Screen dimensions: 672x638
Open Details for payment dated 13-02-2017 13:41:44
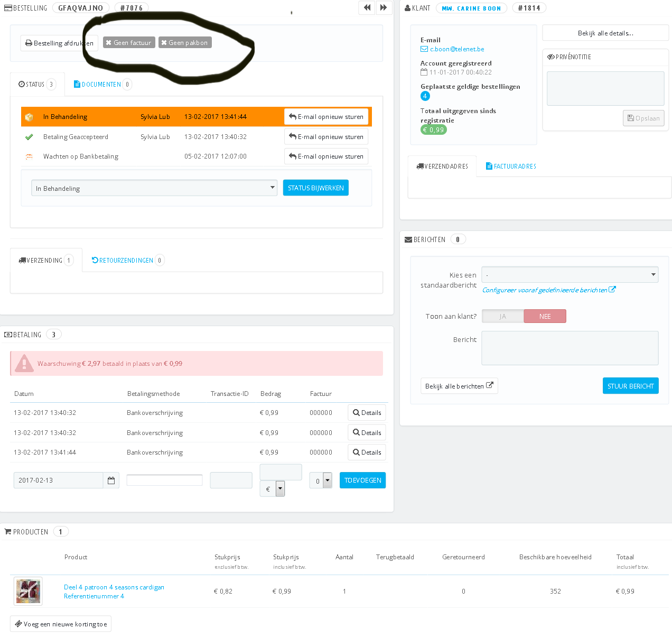367,452
